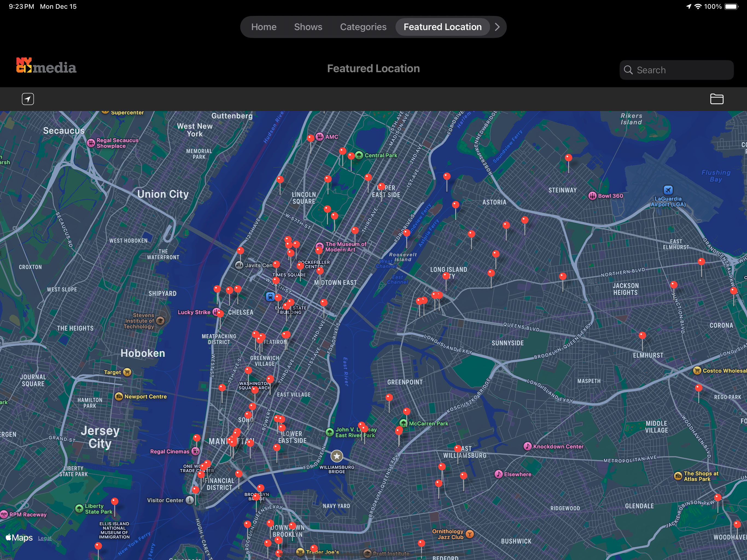This screenshot has height=560, width=747.
Task: Tap the AMC theater map icon
Action: (x=319, y=137)
